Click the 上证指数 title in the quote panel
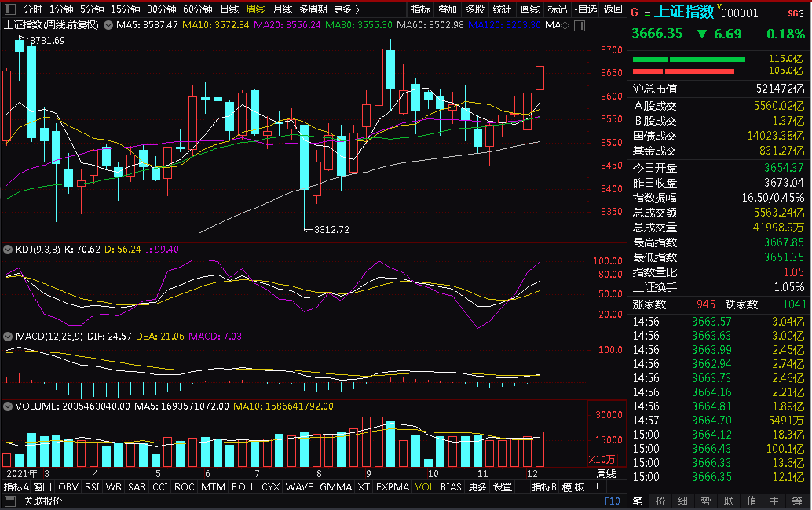The image size is (812, 510). 684,12
